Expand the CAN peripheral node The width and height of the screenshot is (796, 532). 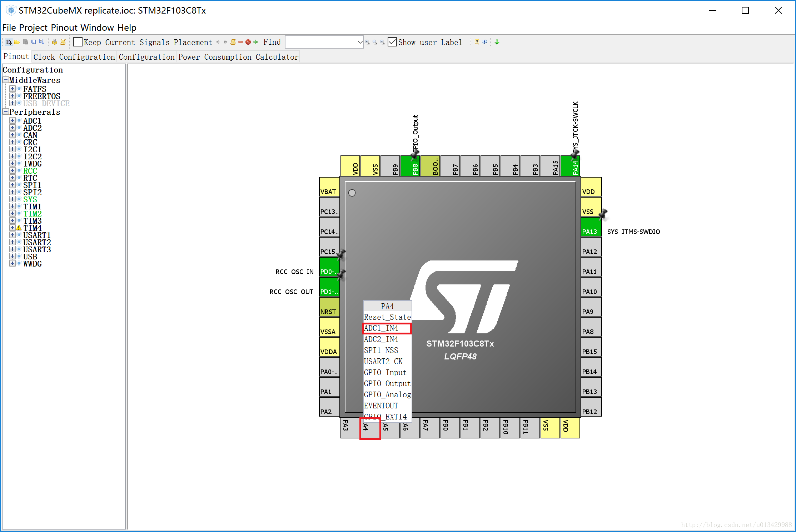pyautogui.click(x=13, y=135)
